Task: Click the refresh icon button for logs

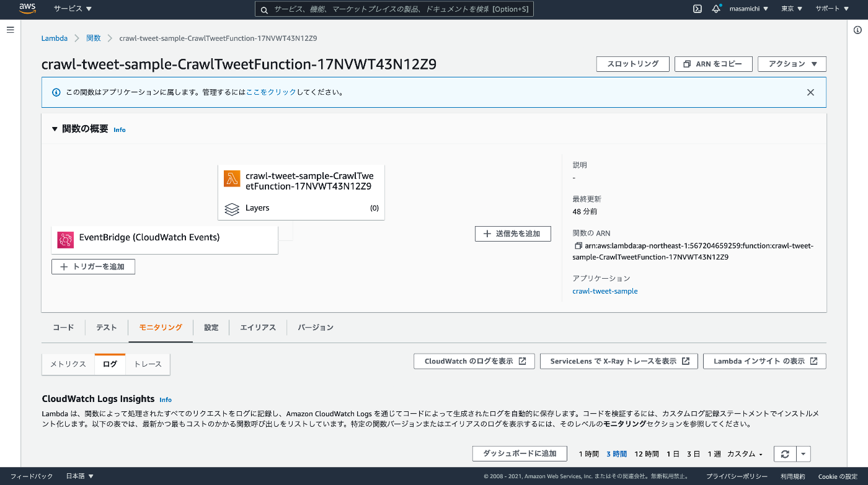Action: tap(784, 454)
